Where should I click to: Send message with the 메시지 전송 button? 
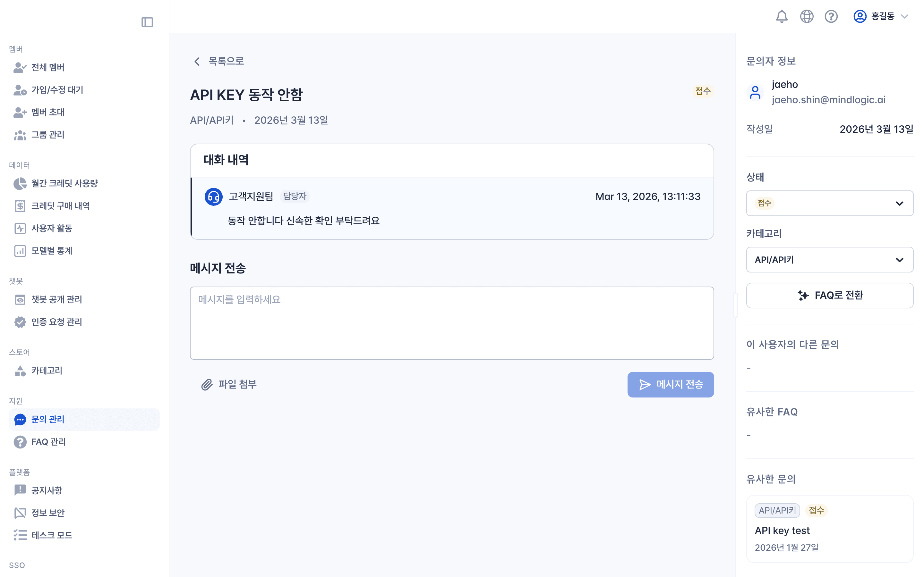[x=671, y=384]
